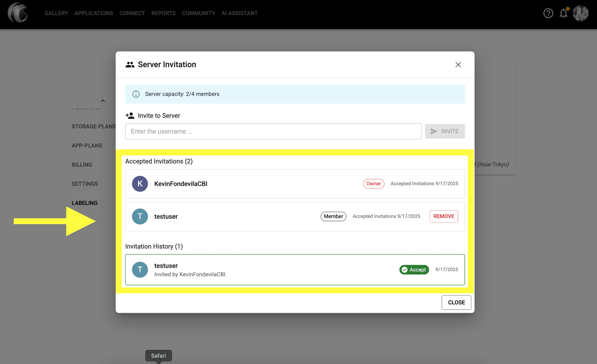Open the notifications bell
The height and width of the screenshot is (364, 597).
pyautogui.click(x=563, y=13)
